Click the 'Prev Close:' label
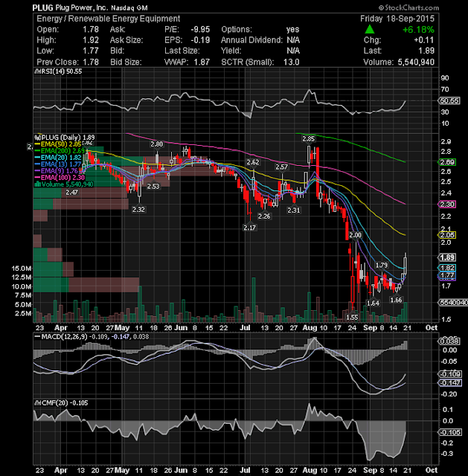 click(x=58, y=62)
